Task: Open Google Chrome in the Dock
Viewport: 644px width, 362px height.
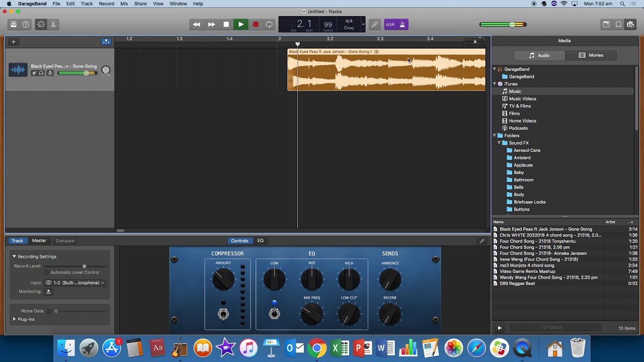Action: tap(317, 348)
